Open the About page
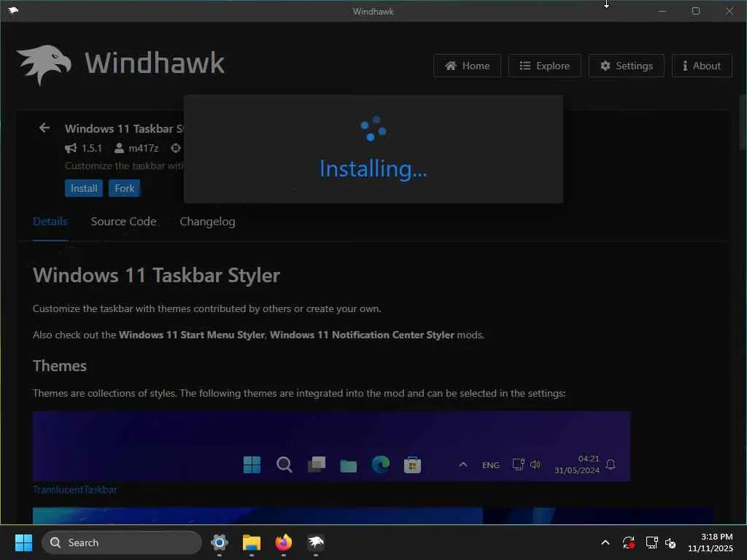 tap(702, 66)
